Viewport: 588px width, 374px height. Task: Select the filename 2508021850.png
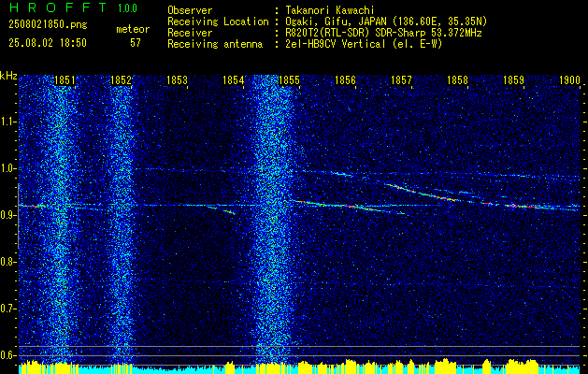pyautogui.click(x=48, y=25)
